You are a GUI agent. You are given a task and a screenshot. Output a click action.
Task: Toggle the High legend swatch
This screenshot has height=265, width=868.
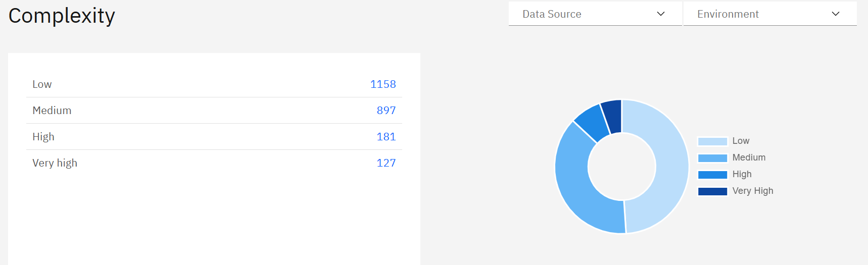coord(712,175)
